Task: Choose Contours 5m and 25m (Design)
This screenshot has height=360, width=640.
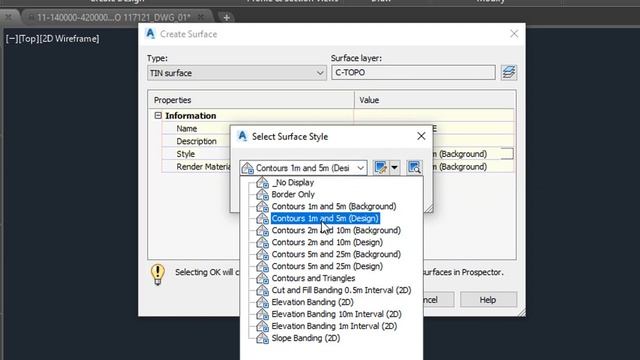Action: [x=327, y=266]
